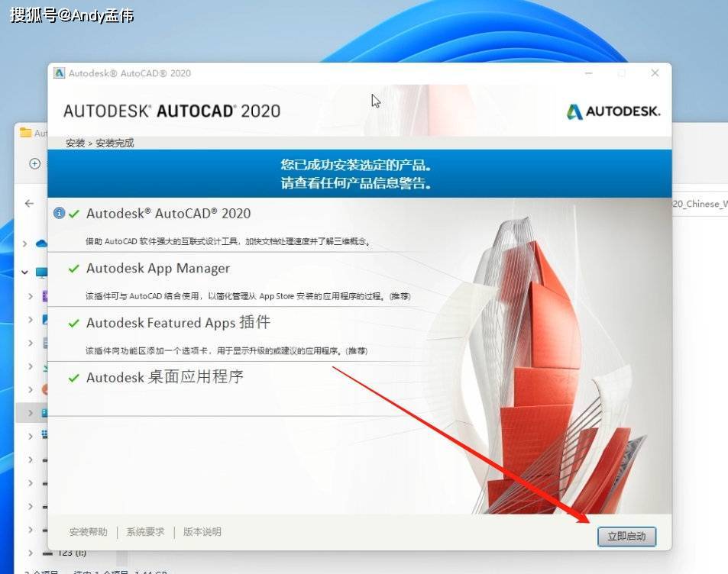Click the green checkmark beside Autodesk AutoCAD 2020
This screenshot has height=574, width=728.
point(74,214)
